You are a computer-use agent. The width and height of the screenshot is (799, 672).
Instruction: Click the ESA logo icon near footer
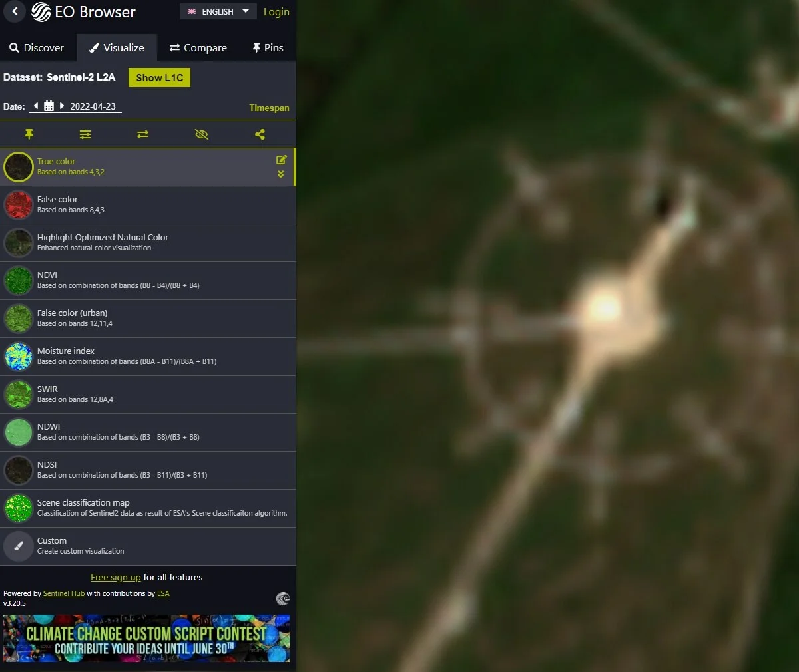[x=283, y=599]
